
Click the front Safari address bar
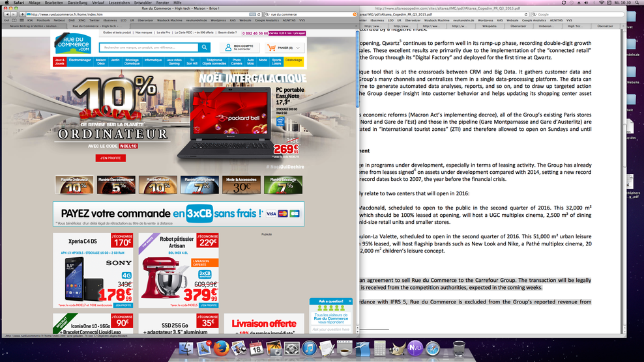[x=139, y=14]
